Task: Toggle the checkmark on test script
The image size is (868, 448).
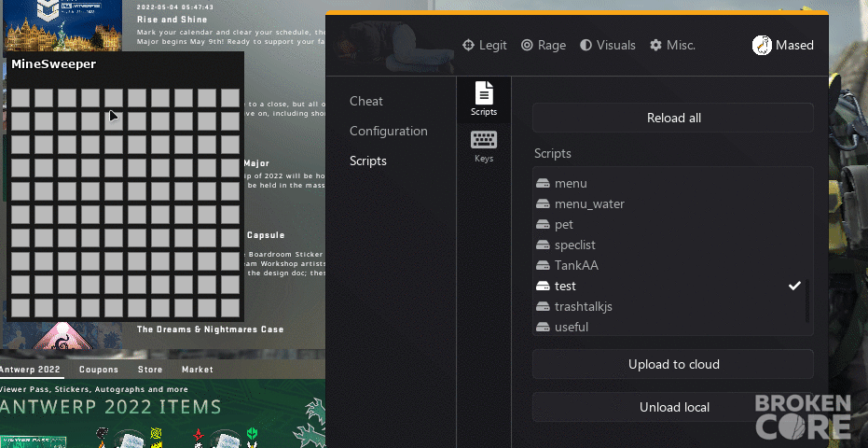Action: pyautogui.click(x=794, y=286)
